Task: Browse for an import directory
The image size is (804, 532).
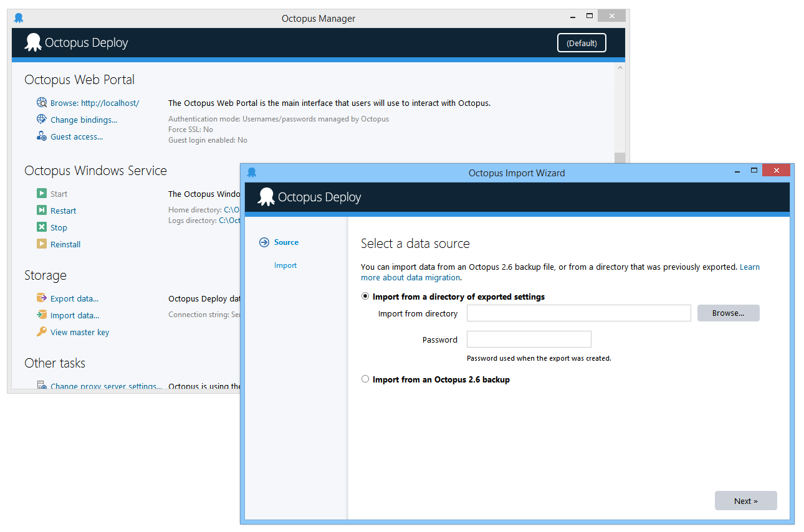Action: (728, 313)
